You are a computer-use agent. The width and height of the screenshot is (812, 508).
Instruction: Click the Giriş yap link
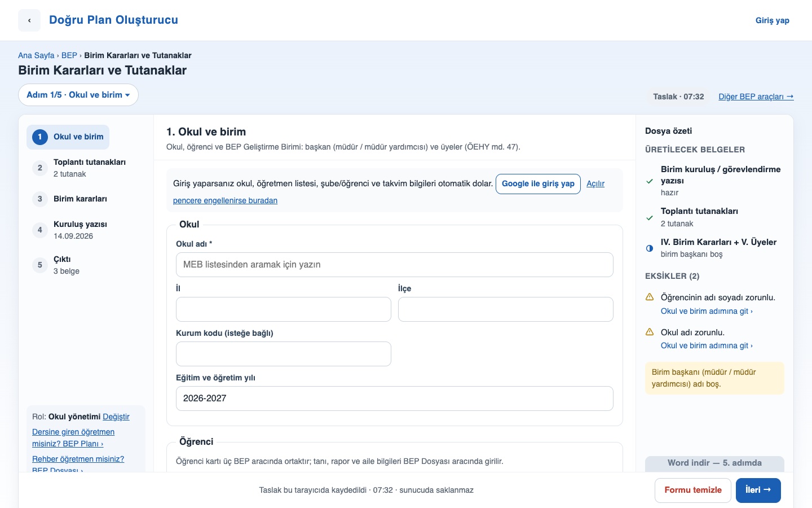click(773, 20)
